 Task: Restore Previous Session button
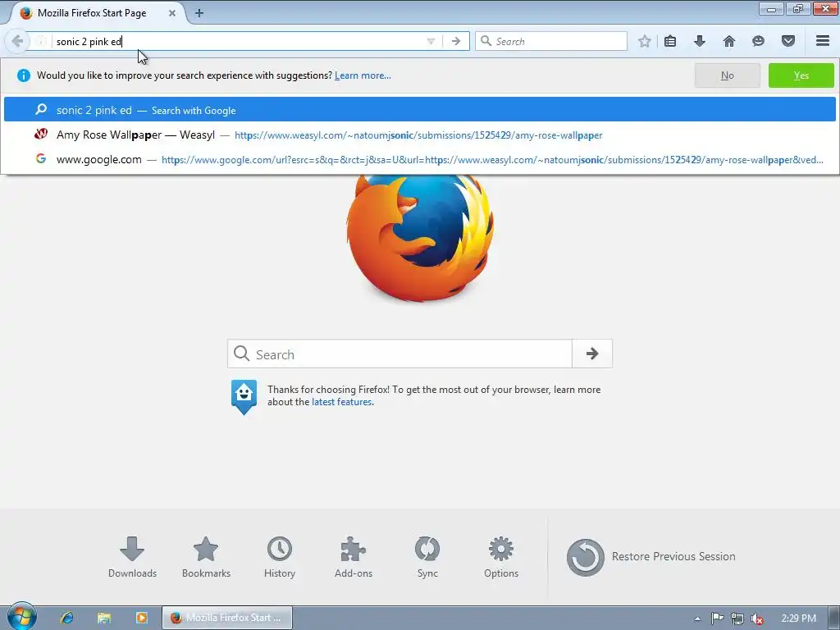pos(651,557)
